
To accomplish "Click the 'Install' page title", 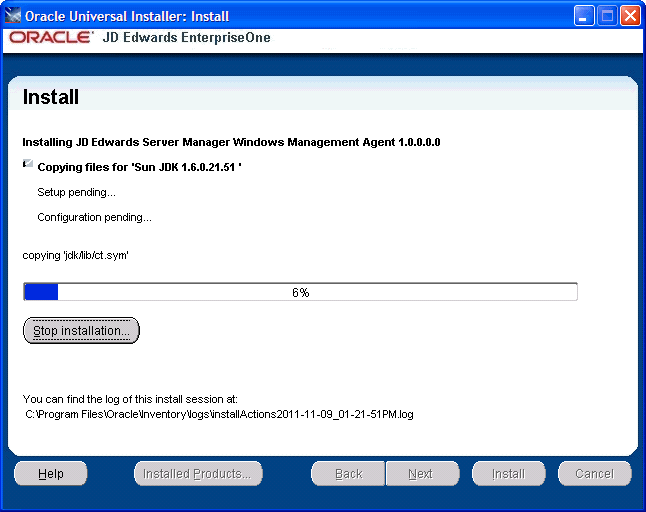I will click(51, 97).
